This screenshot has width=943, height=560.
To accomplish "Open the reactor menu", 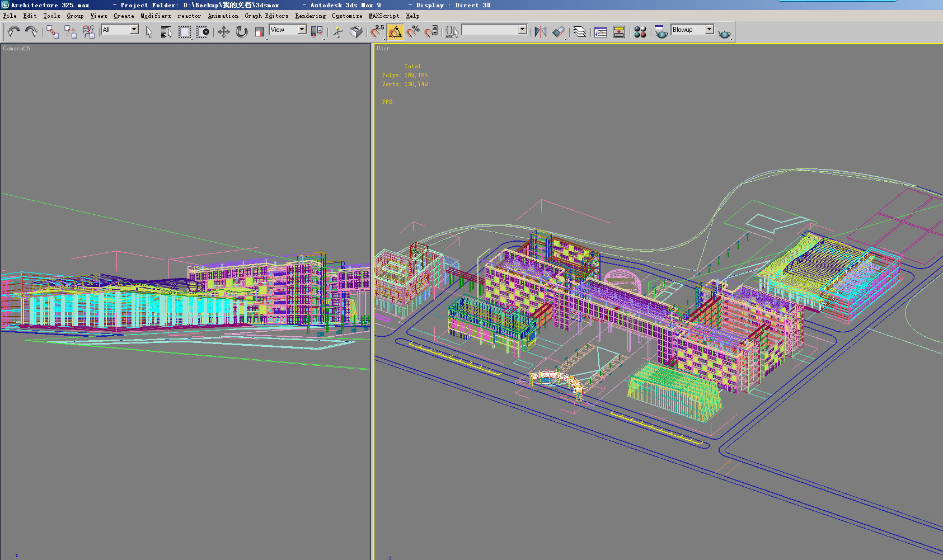I will 189,16.
